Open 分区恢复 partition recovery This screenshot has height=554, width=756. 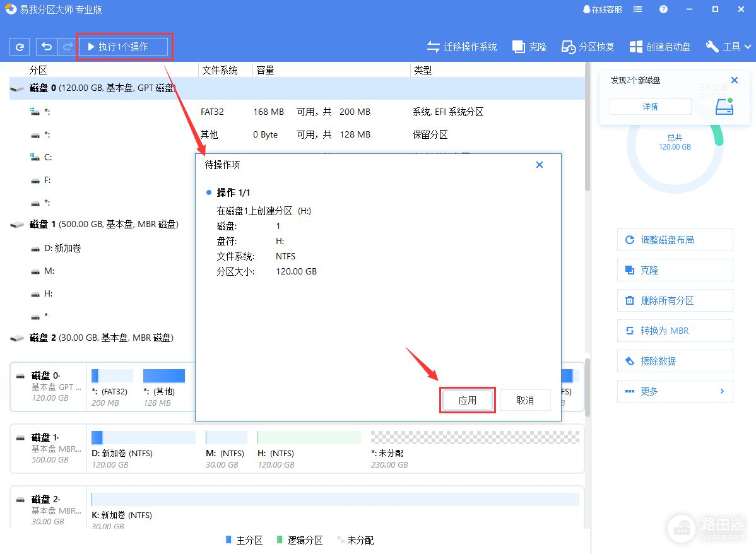pos(588,47)
